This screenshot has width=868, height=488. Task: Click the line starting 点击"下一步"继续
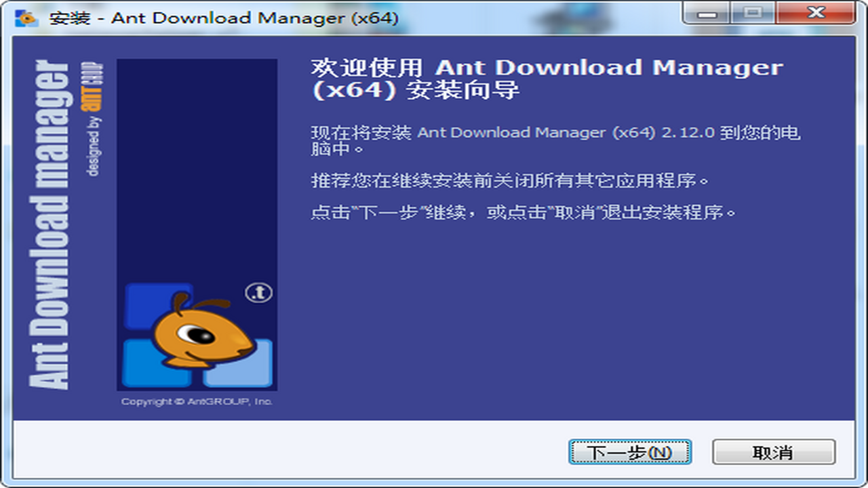[524, 212]
